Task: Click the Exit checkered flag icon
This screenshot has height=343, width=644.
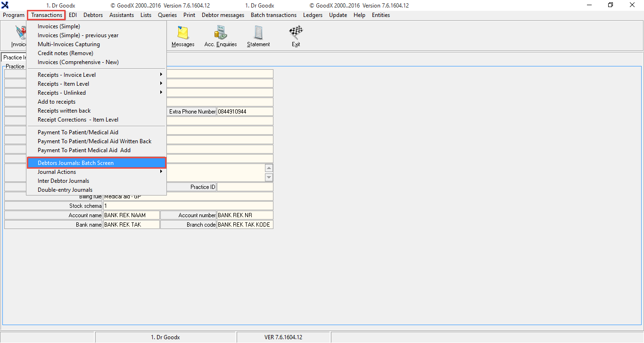Action: (x=296, y=33)
